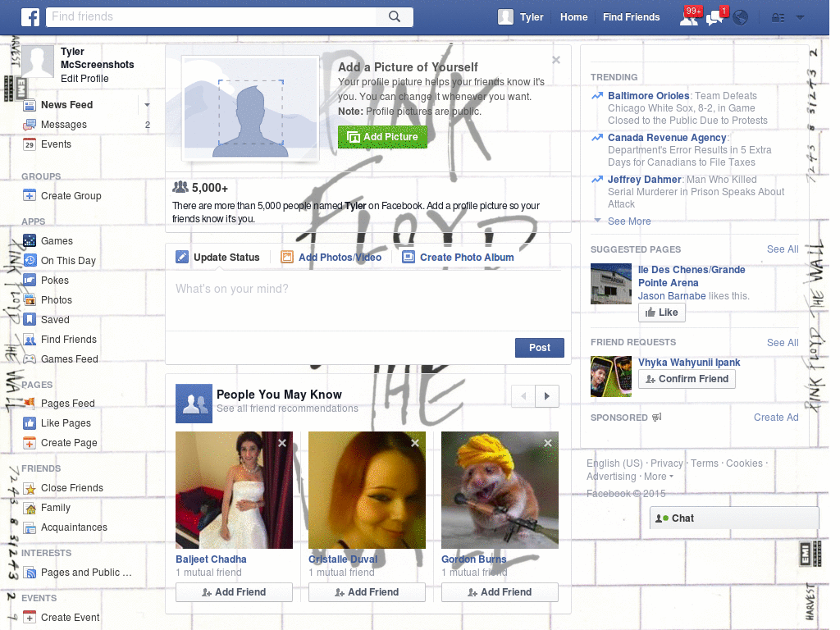Open Gordon Burns hamster profile photo
Image resolution: width=840 pixels, height=630 pixels.
[x=500, y=491]
